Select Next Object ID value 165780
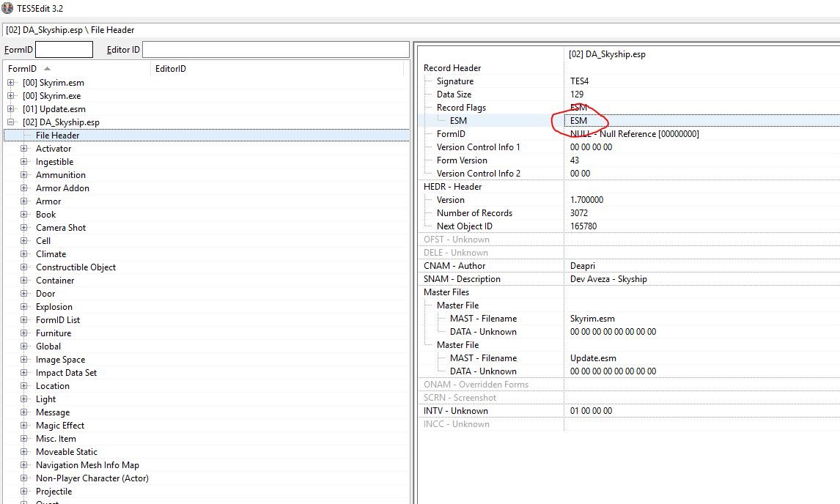Viewport: 840px width, 504px height. pos(583,226)
